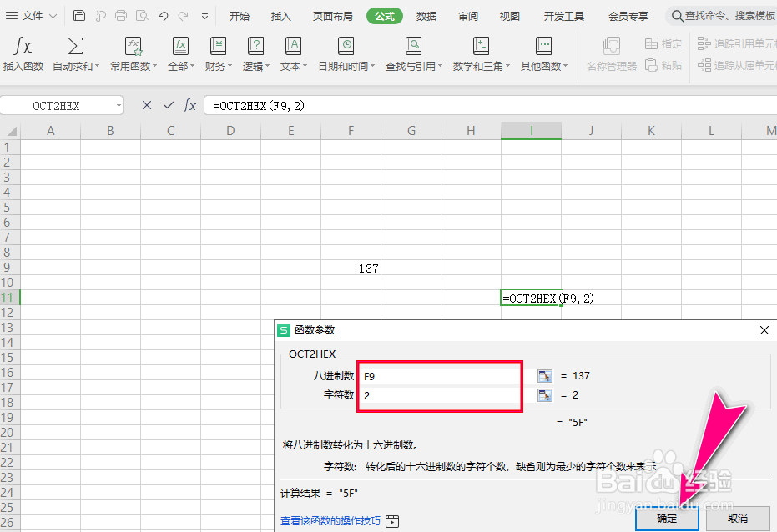This screenshot has height=532, width=777.
Task: Click the 粘贴 names button
Action: 663,65
